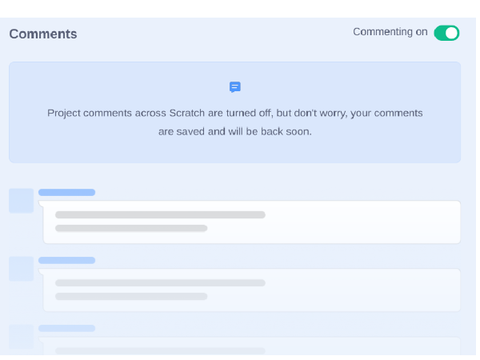480x360 pixels.
Task: Open the second placeholder username bar
Action: tap(67, 260)
